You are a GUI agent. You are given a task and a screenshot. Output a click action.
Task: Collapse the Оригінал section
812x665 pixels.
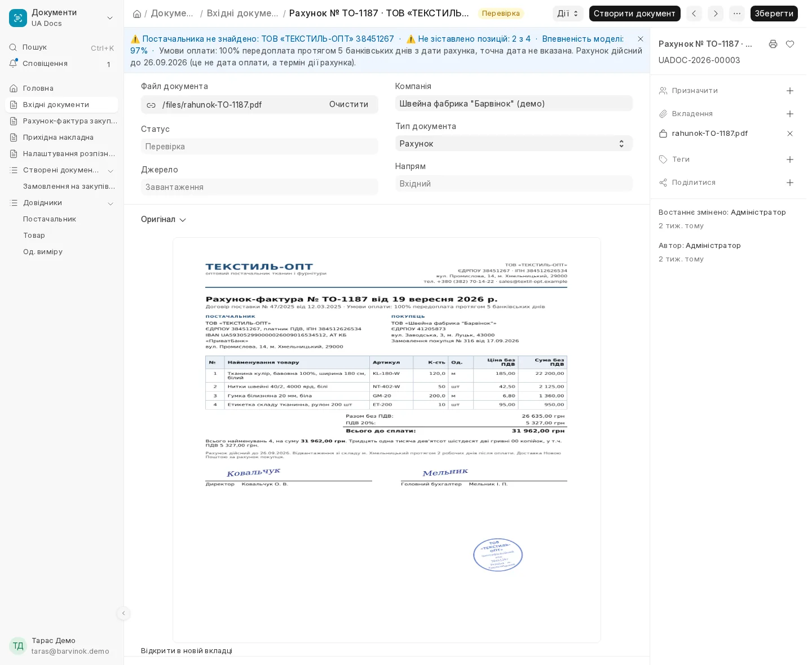(164, 220)
